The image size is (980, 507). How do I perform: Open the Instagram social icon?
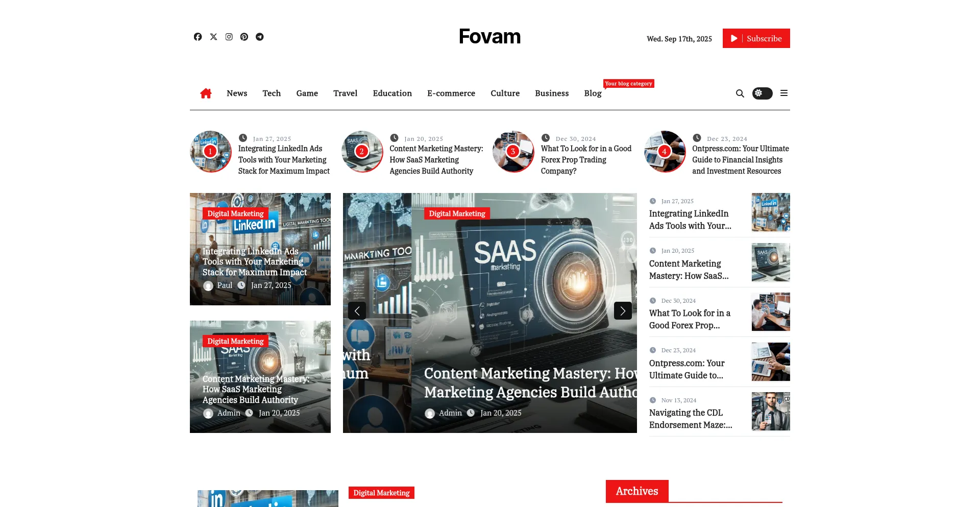click(x=229, y=37)
